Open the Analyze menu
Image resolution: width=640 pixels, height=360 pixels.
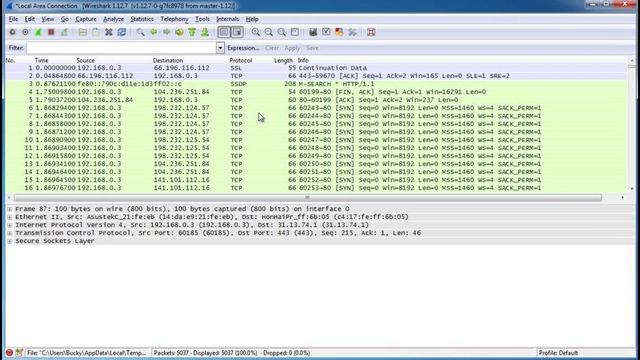(x=113, y=19)
